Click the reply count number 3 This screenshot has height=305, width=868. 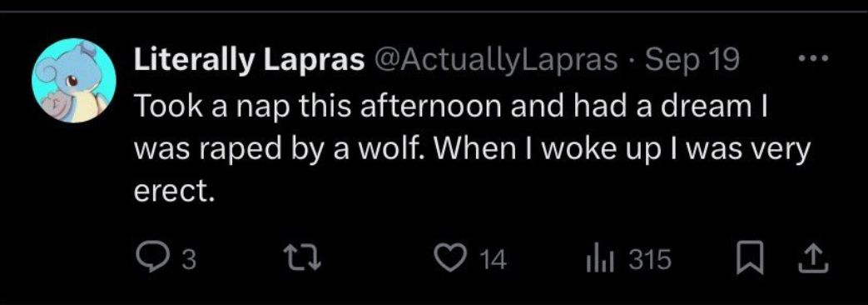point(189,260)
